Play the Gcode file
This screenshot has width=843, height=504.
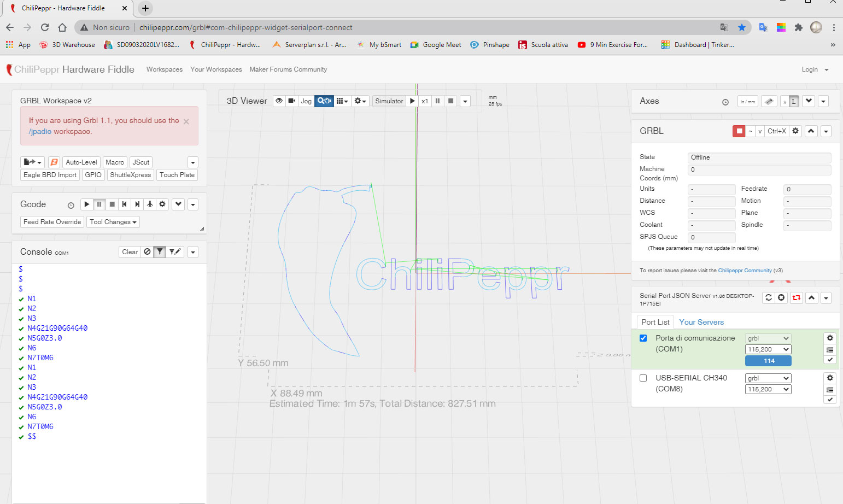[86, 204]
